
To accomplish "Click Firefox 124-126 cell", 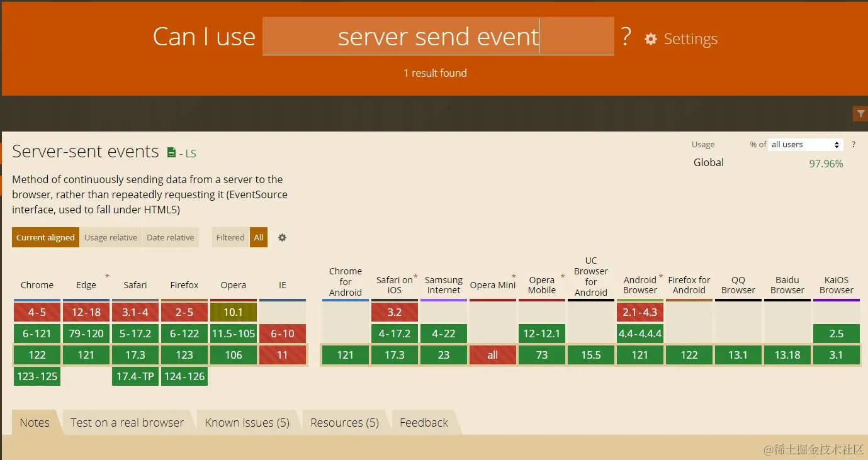I will coord(184,376).
